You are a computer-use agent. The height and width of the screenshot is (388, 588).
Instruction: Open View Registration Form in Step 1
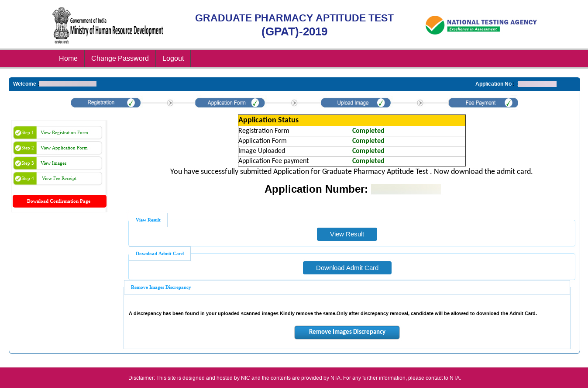pyautogui.click(x=65, y=132)
